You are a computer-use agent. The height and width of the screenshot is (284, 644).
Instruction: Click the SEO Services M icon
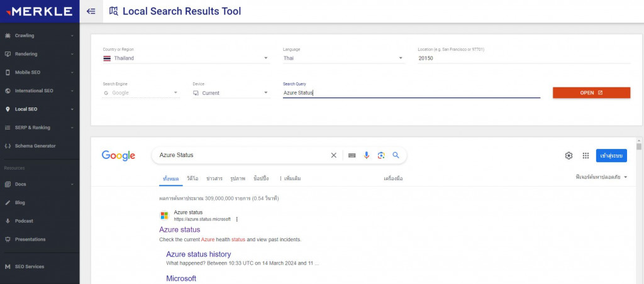pyautogui.click(x=8, y=267)
